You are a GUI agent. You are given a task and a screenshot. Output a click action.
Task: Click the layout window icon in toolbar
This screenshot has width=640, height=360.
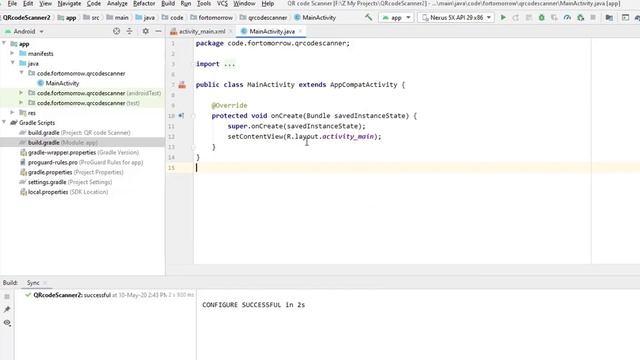[x=625, y=18]
